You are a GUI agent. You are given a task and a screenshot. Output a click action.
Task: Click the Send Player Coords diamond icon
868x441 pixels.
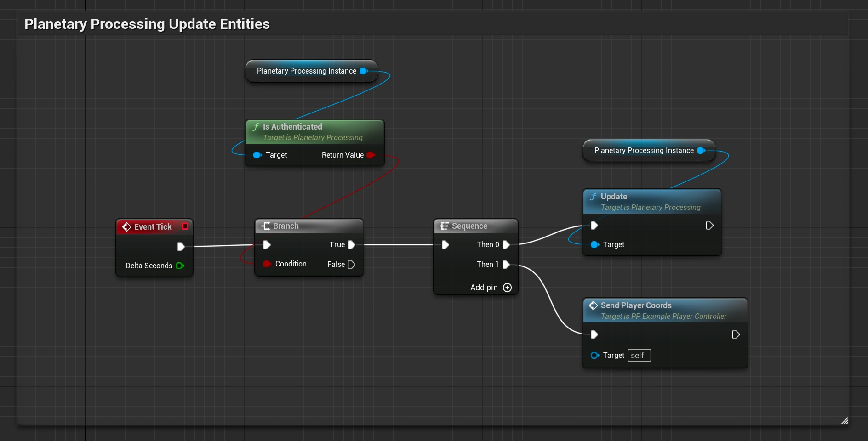click(x=594, y=305)
